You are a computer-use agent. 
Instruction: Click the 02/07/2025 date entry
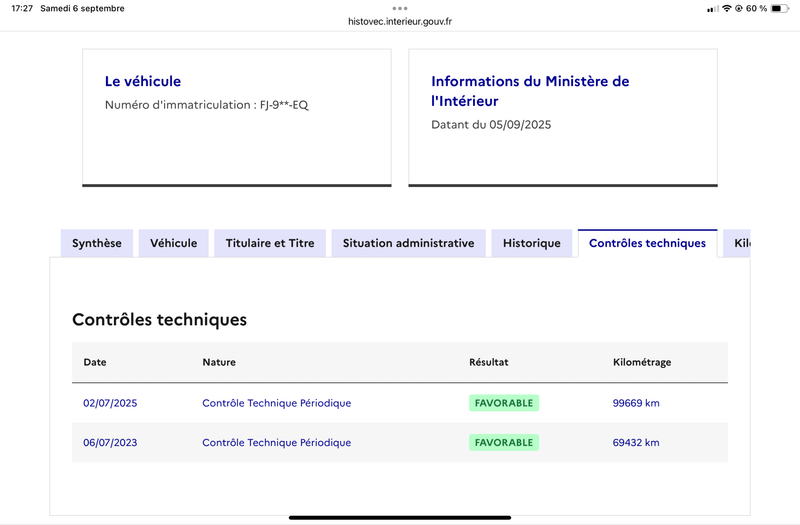click(110, 403)
